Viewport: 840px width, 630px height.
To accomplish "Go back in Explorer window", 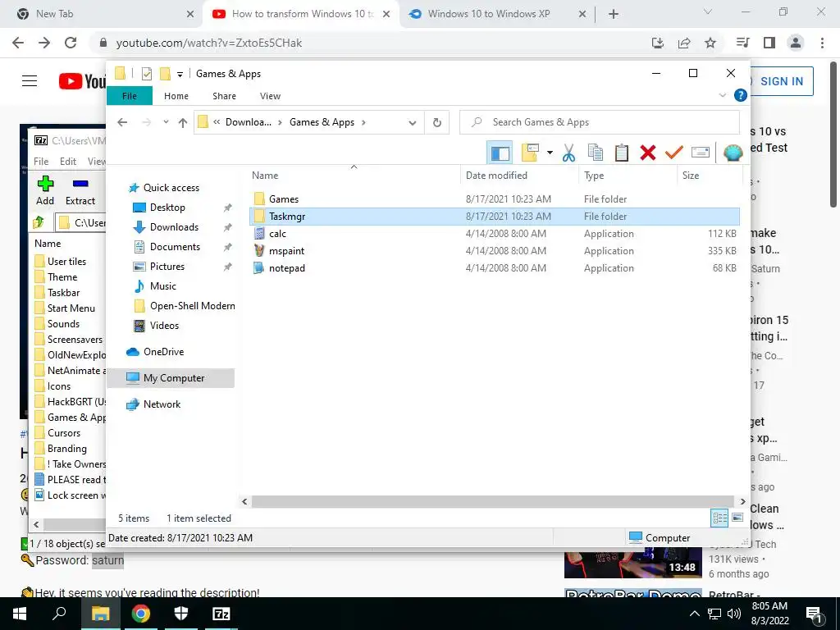I will (122, 122).
